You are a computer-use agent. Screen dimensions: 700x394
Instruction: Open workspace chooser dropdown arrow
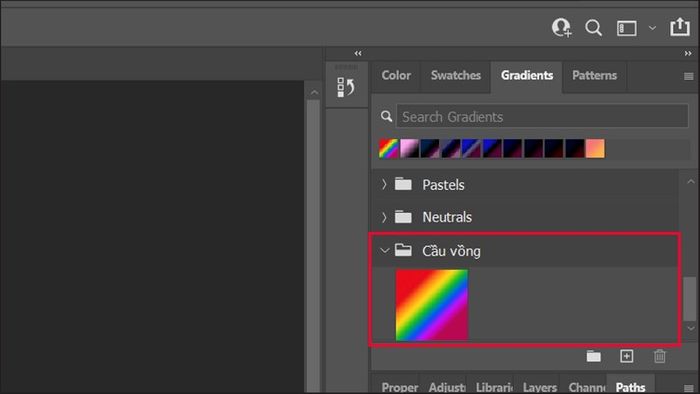tap(652, 28)
